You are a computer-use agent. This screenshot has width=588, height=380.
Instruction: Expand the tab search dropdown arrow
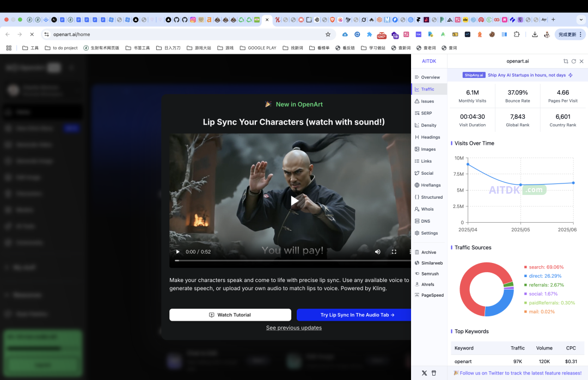click(x=581, y=20)
